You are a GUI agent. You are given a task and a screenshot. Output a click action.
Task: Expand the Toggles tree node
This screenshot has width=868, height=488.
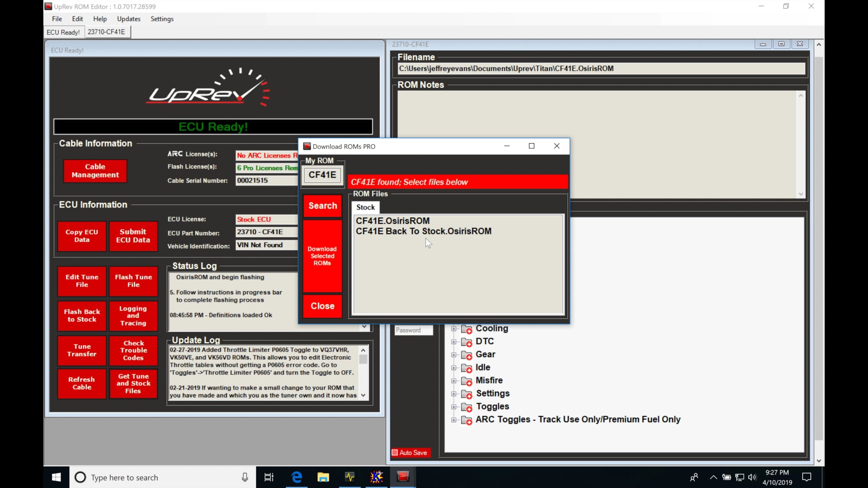(454, 407)
